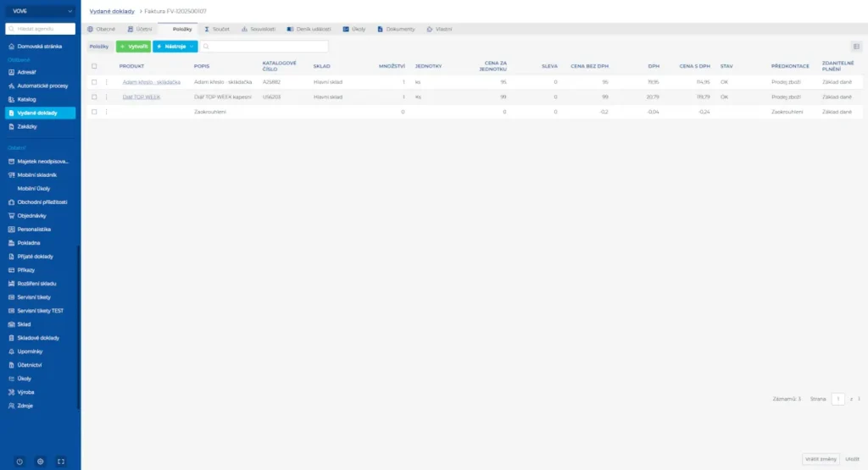
Task: Open the column layout icon above table
Action: click(856, 47)
